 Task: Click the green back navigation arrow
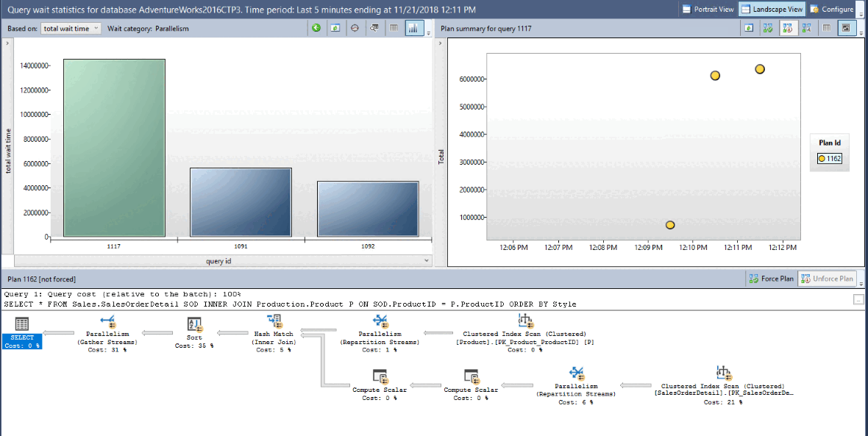click(316, 27)
